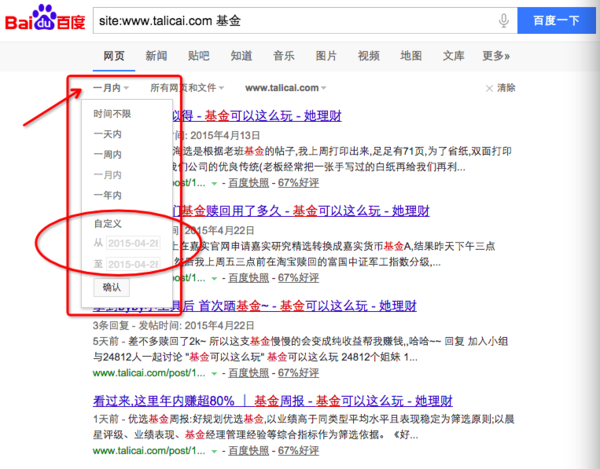Image resolution: width=600 pixels, height=469 pixels.
Task: Open 67%好评 of the 首次晒基金 result
Action: (298, 373)
